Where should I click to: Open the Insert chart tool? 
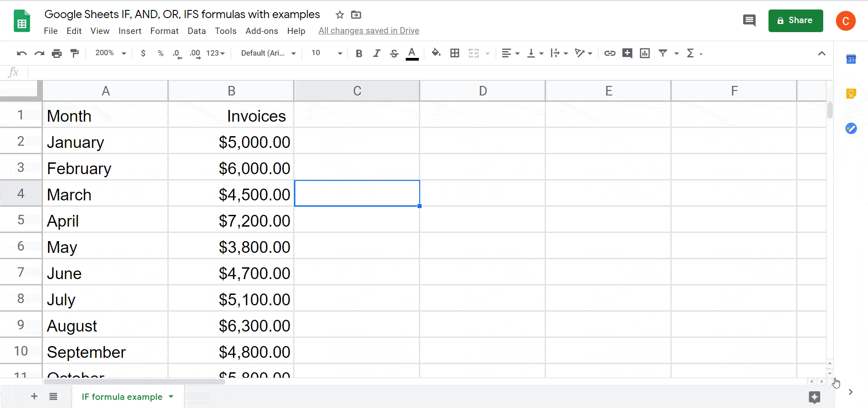coord(645,53)
